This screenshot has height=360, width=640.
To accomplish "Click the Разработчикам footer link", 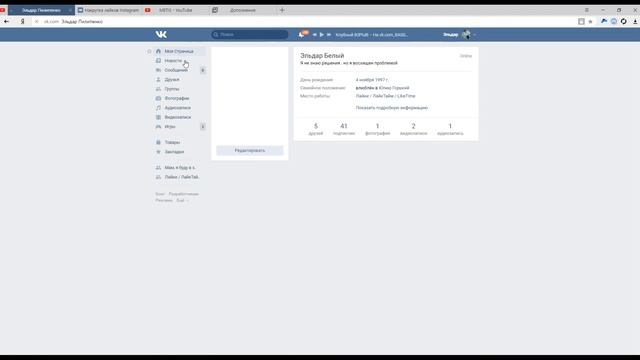I will [184, 194].
